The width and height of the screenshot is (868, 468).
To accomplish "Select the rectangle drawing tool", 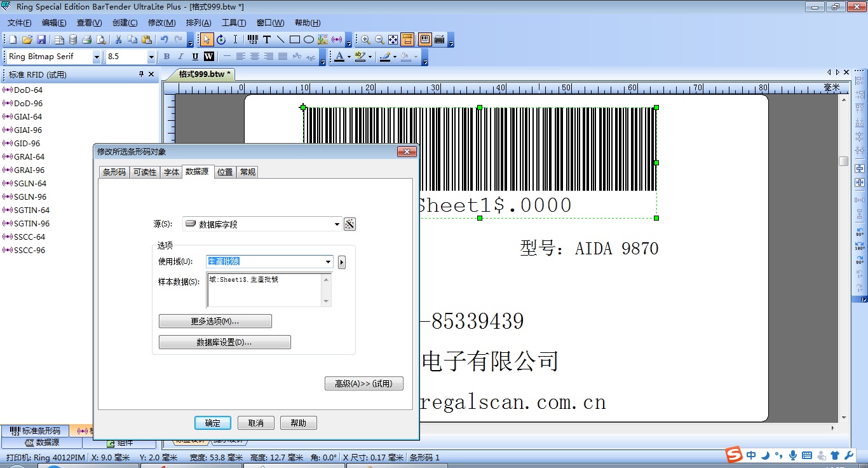I will (295, 39).
